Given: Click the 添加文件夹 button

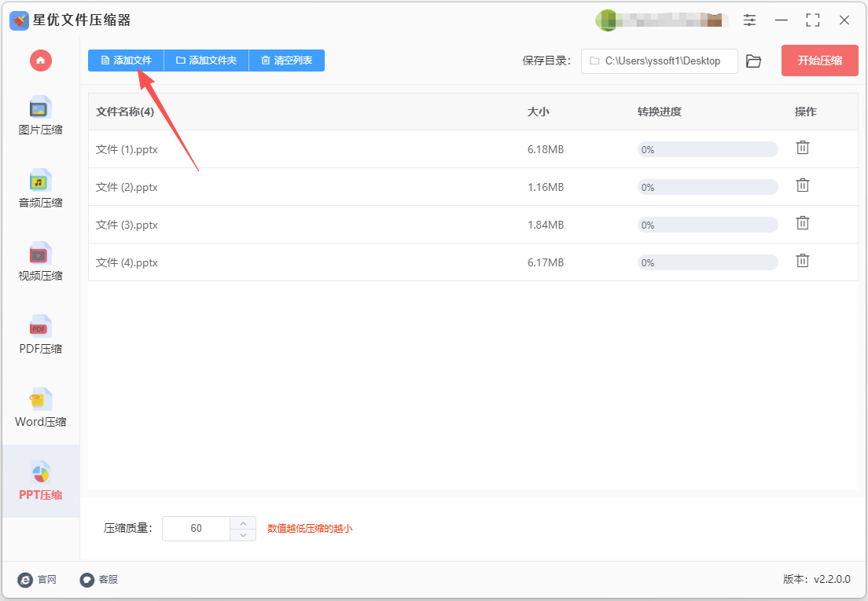Looking at the screenshot, I should coord(207,60).
